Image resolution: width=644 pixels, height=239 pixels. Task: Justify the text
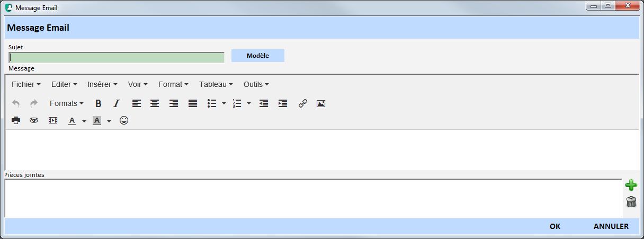click(x=193, y=103)
